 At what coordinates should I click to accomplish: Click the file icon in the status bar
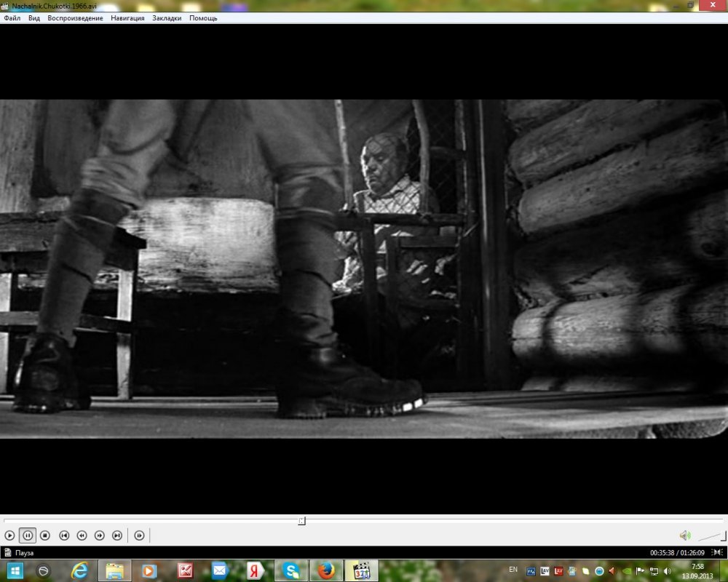coord(7,552)
